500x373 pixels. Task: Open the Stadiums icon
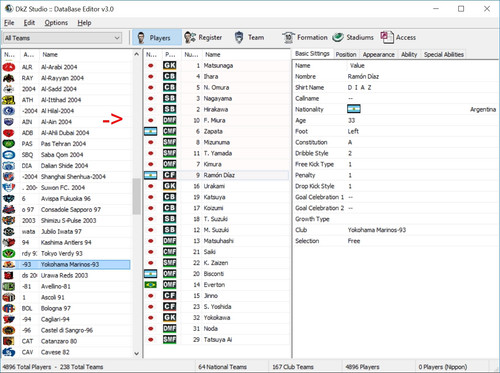click(338, 37)
